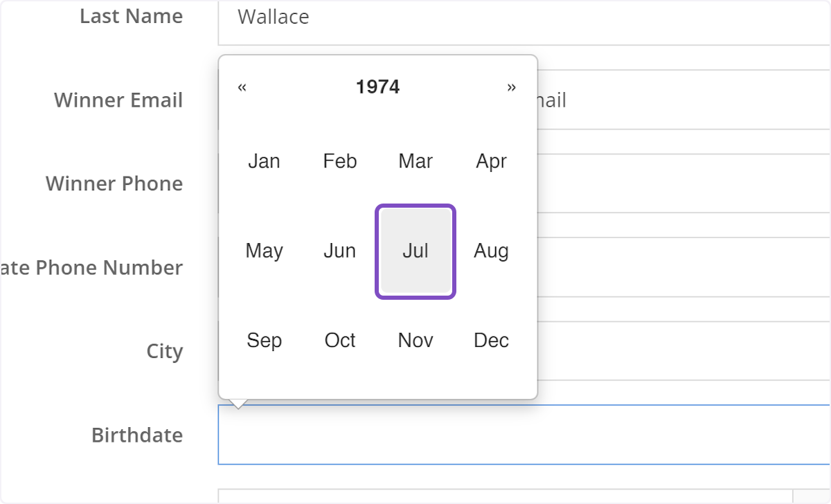Click the next year arrow
Viewport: 831px width, 504px height.
coord(512,87)
